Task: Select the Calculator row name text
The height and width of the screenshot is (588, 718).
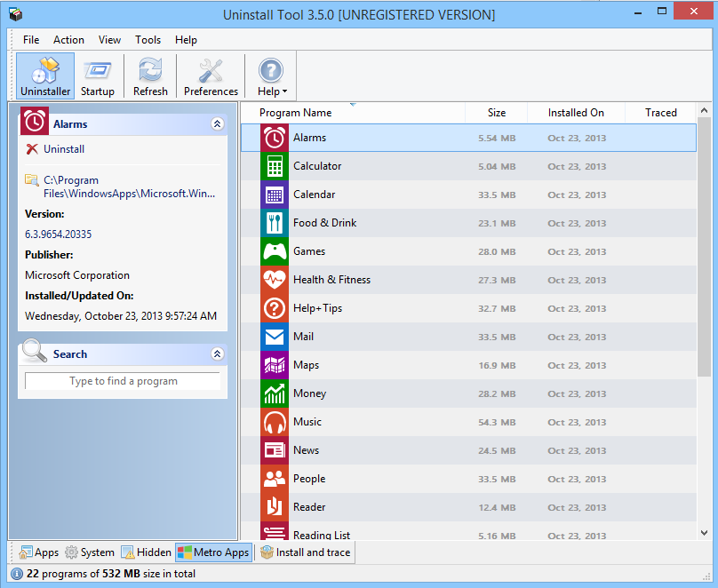Action: (x=317, y=166)
